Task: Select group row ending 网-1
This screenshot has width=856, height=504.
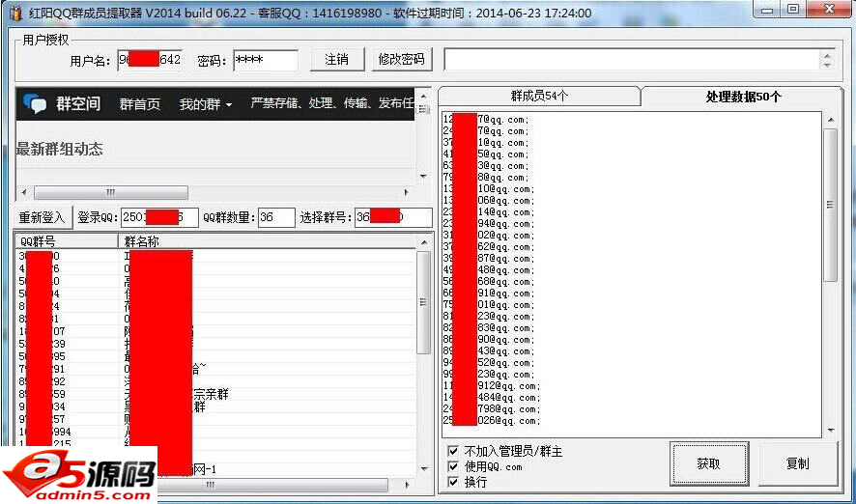Action: pyautogui.click(x=216, y=469)
